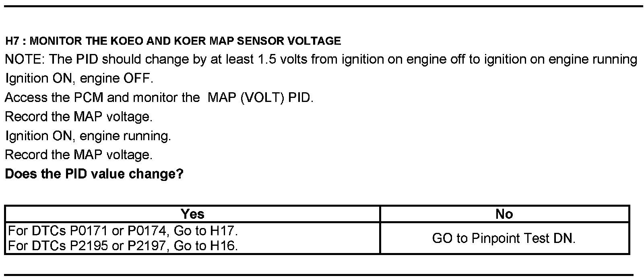The width and height of the screenshot is (644, 278).
Task: Click the word 'NOTE:' starting the note
Action: pyautogui.click(x=25, y=60)
